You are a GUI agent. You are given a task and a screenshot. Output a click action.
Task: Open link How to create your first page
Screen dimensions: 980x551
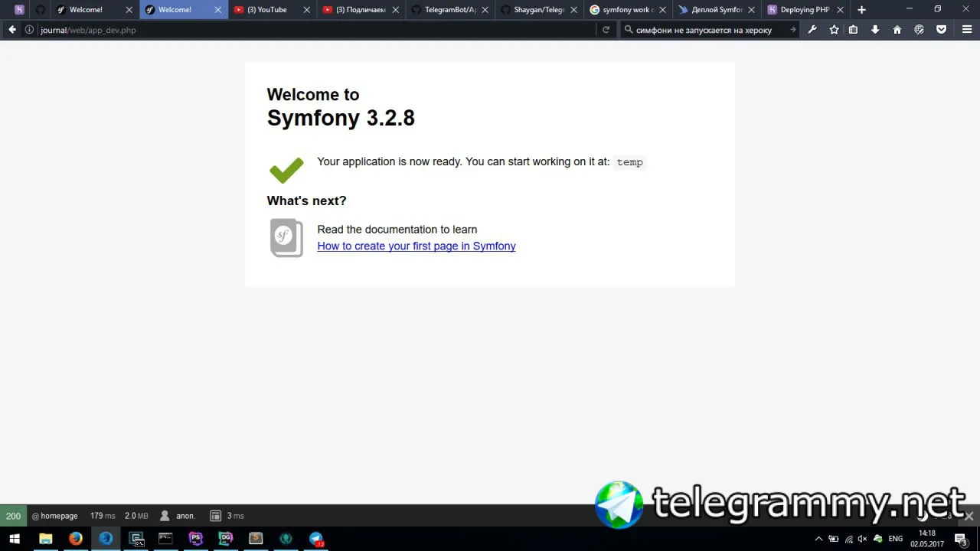[x=416, y=246]
